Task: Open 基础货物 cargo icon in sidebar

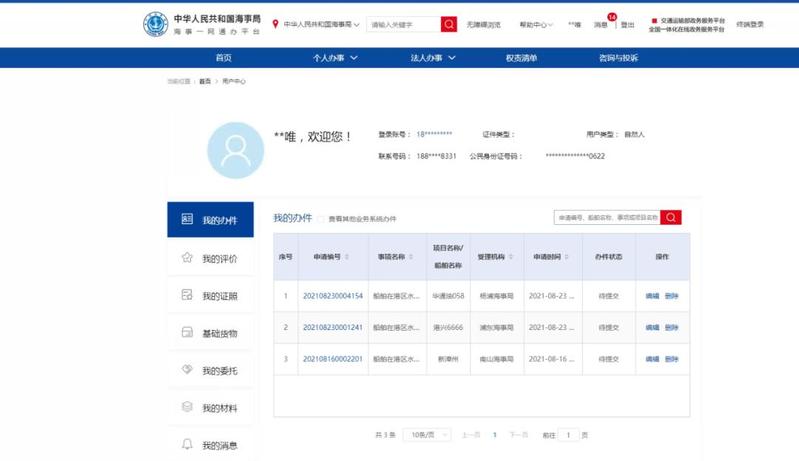Action: [x=187, y=332]
